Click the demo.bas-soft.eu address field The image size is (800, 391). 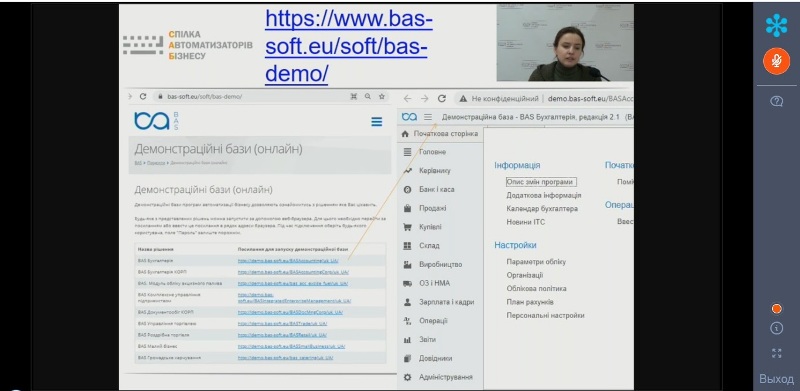point(590,99)
